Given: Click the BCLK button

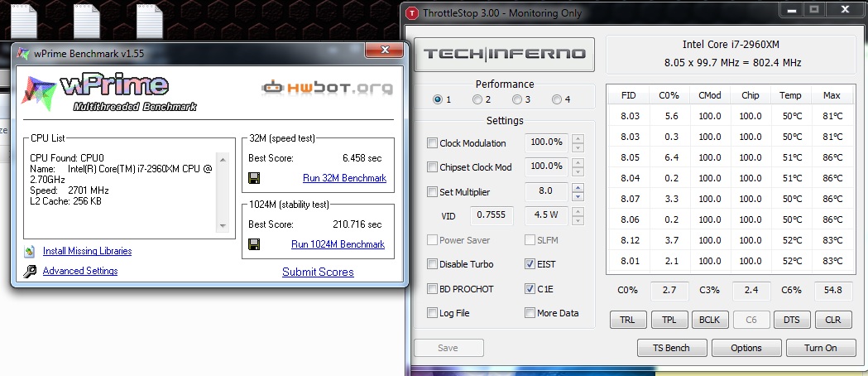Looking at the screenshot, I should [x=710, y=320].
